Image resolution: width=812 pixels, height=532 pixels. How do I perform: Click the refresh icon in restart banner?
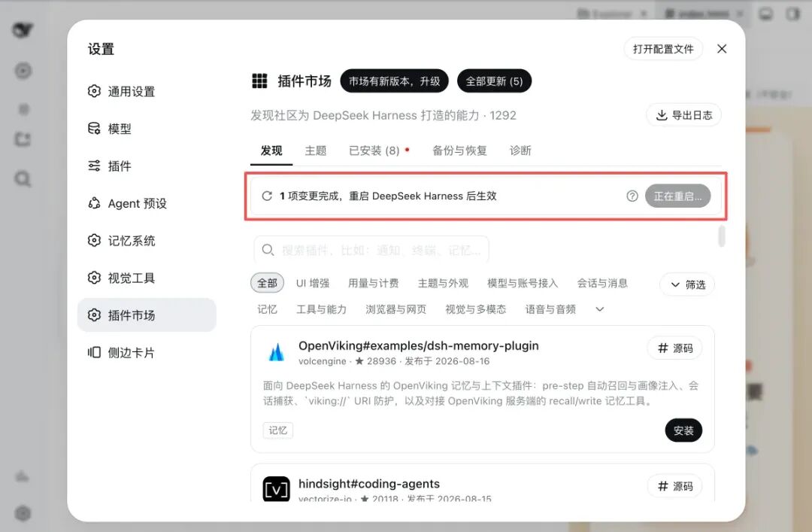pos(267,196)
